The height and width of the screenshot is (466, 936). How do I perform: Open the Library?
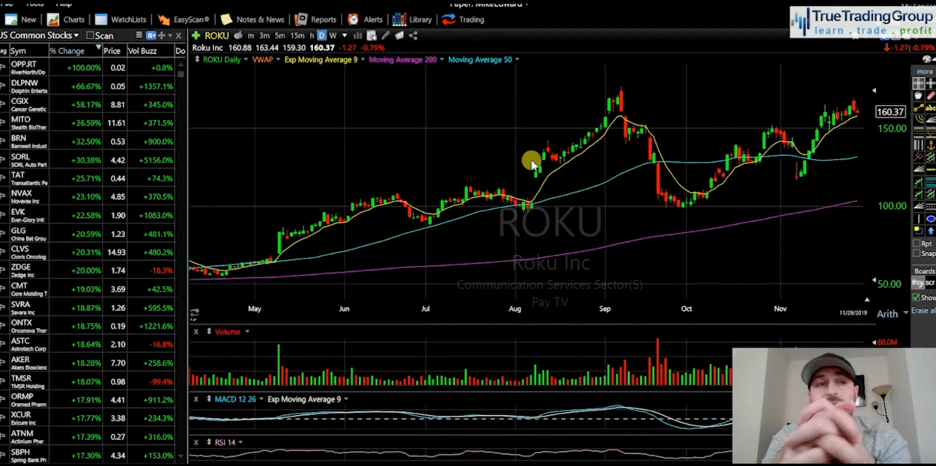tap(412, 20)
